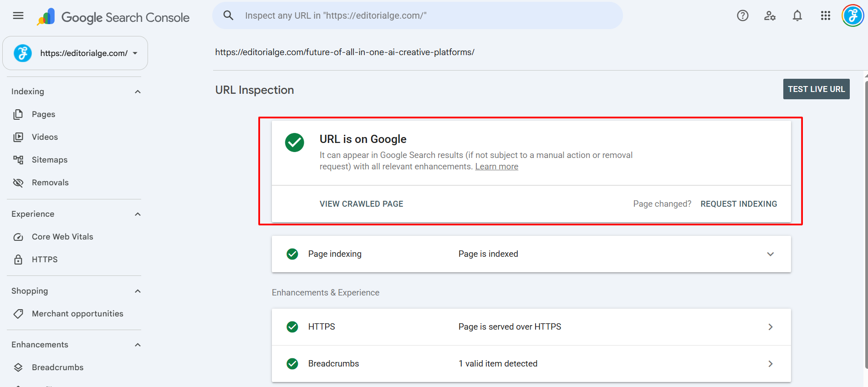
Task: Open Merchant opportunities
Action: click(77, 314)
